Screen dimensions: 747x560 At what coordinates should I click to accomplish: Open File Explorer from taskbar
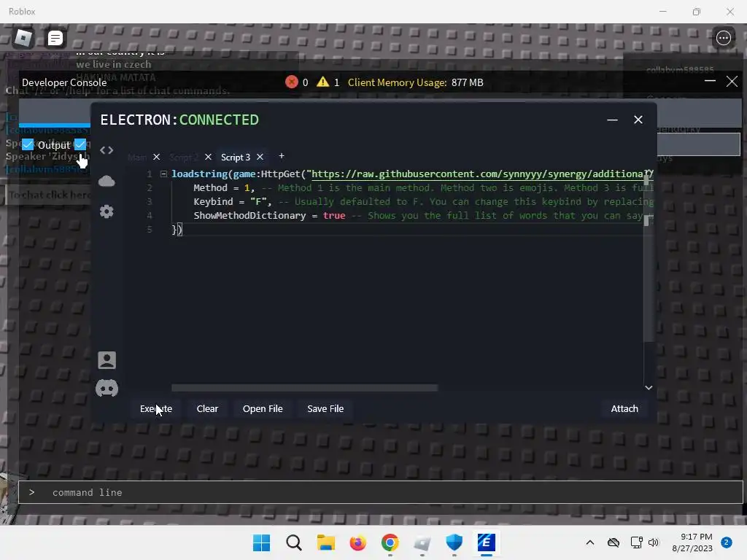(326, 542)
